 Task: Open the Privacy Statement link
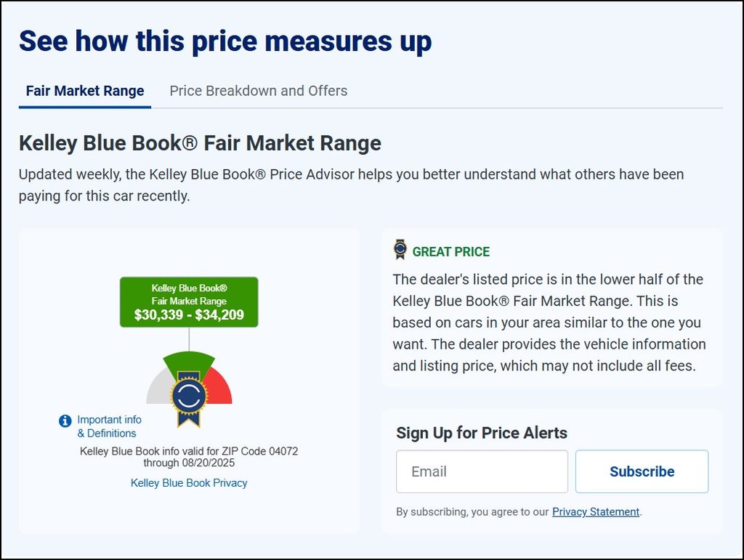pos(596,512)
